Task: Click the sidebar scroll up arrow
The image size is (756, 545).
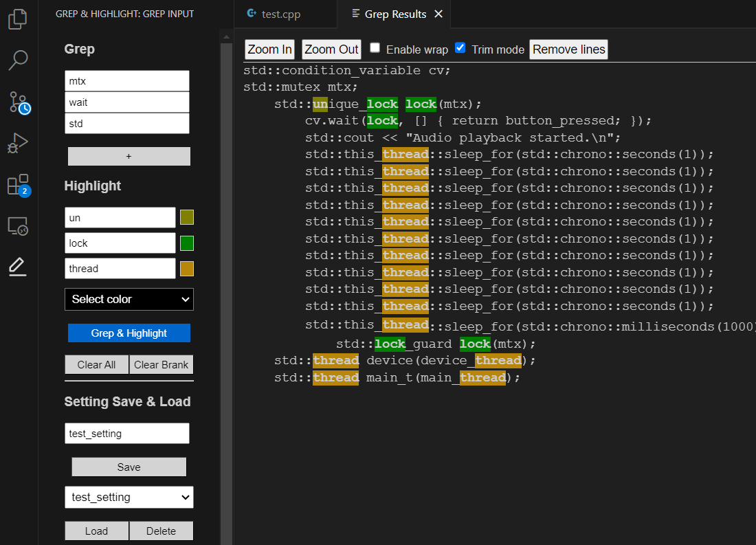Action: (226, 36)
